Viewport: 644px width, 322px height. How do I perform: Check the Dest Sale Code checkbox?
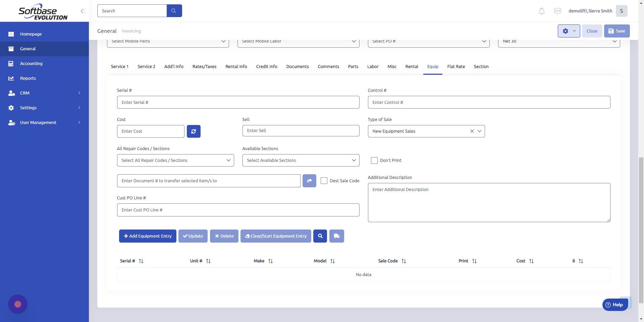coord(324,181)
